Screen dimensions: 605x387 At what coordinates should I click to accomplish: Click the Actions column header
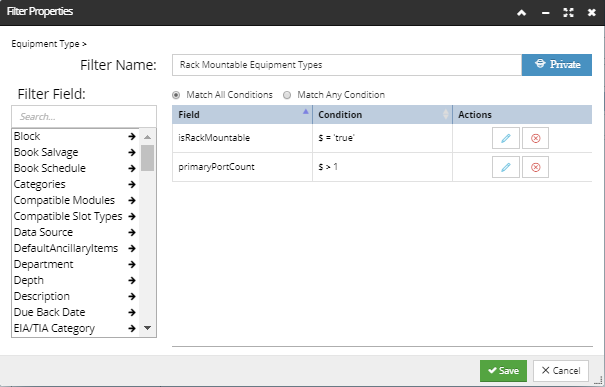(x=522, y=115)
